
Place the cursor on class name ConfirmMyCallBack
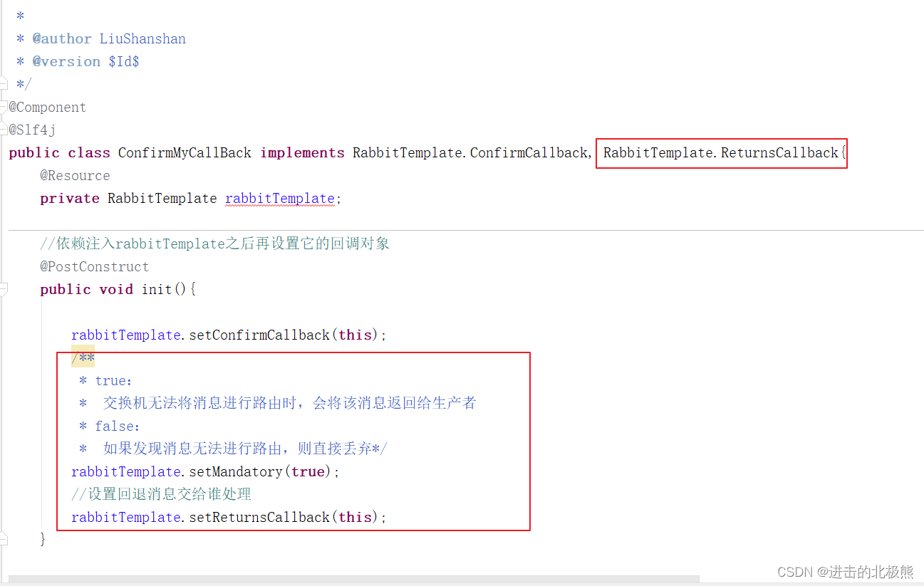185,153
